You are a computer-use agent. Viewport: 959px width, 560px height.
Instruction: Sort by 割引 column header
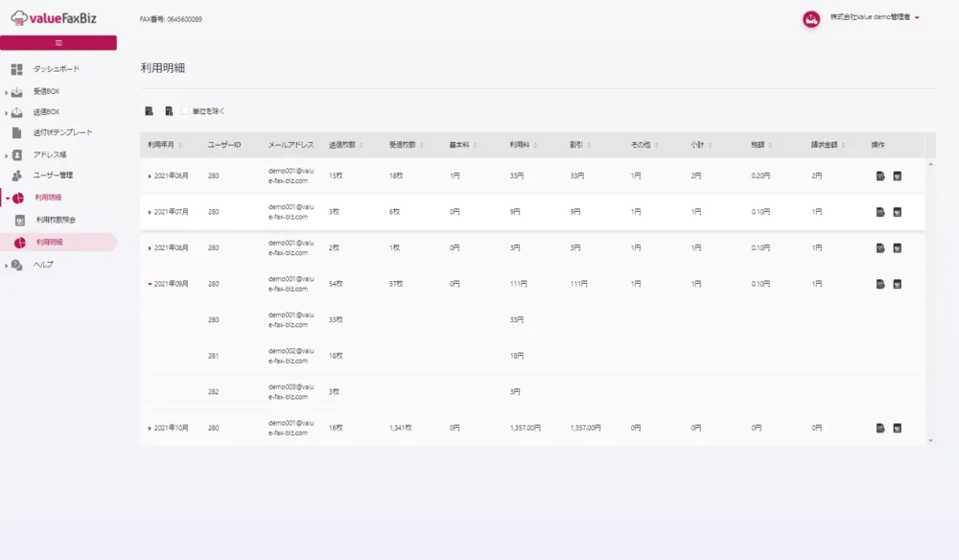tap(580, 145)
